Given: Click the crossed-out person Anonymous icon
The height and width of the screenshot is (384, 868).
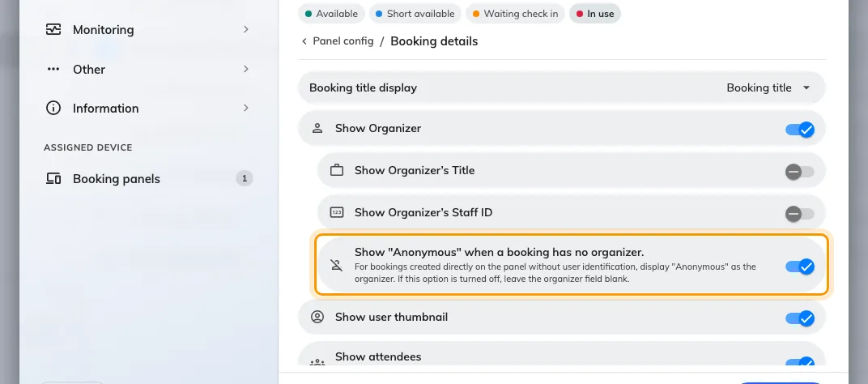Looking at the screenshot, I should [x=337, y=265].
